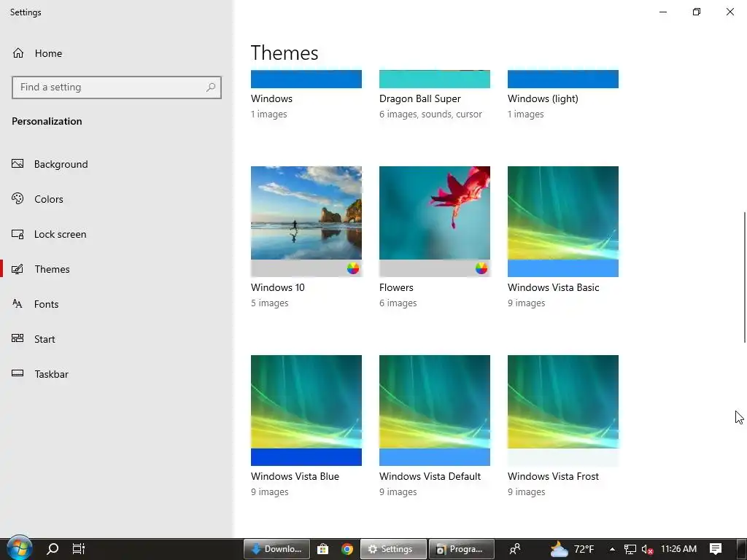Image resolution: width=747 pixels, height=560 pixels.
Task: Apply the Windows Vista Frost theme
Action: click(x=563, y=411)
